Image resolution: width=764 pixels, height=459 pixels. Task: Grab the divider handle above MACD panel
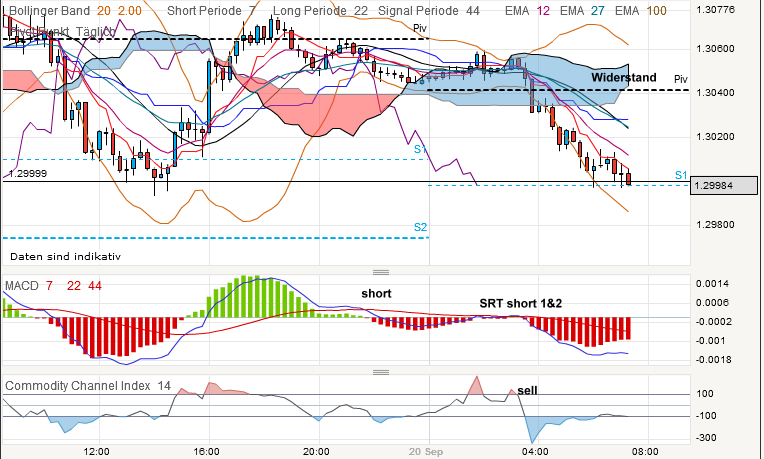[381, 272]
